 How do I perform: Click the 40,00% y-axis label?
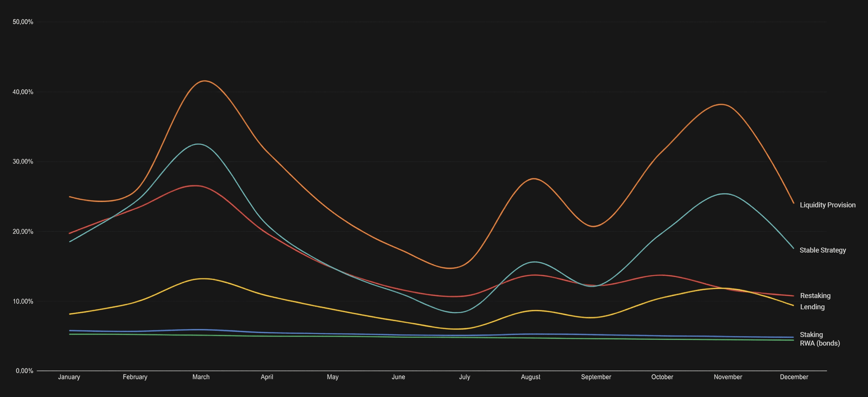(23, 92)
